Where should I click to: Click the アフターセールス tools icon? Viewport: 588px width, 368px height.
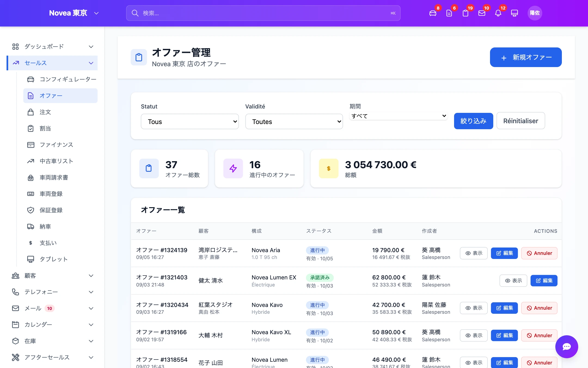(x=16, y=357)
